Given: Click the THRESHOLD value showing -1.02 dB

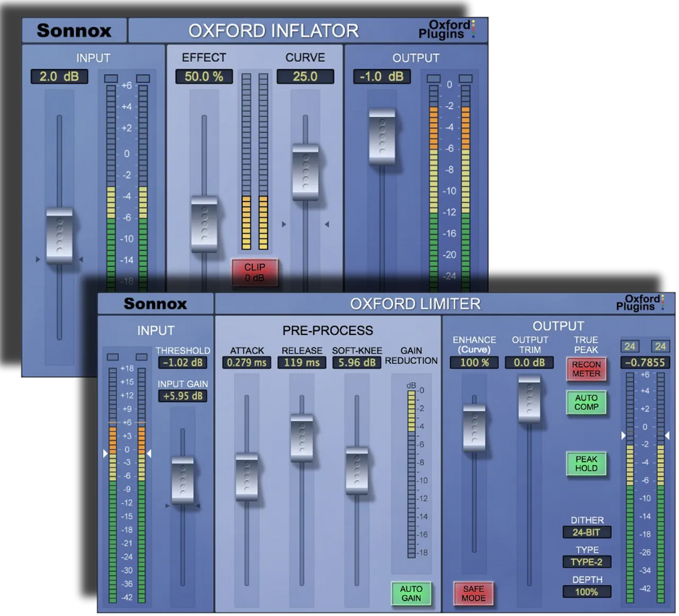Looking at the screenshot, I should click(x=182, y=363).
